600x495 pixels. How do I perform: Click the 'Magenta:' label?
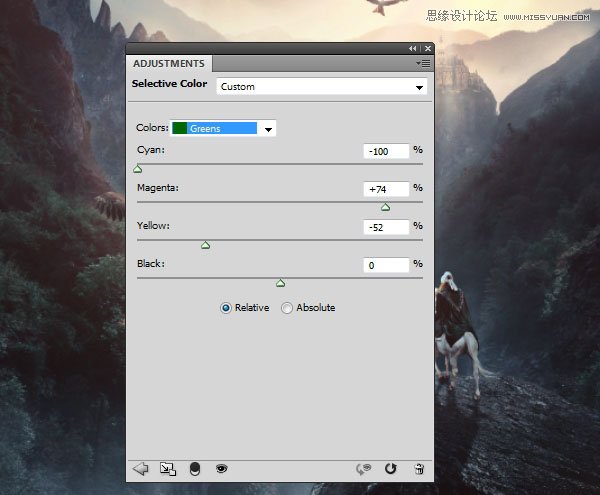point(158,188)
